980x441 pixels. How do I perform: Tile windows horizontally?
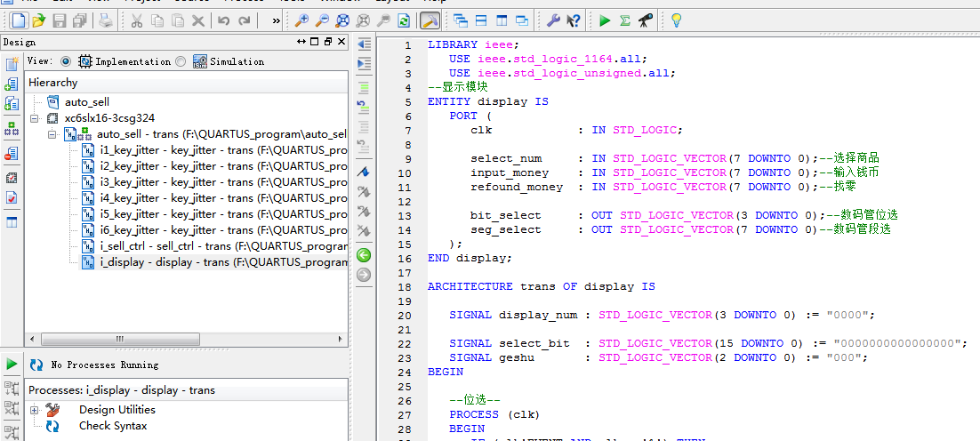tap(481, 20)
